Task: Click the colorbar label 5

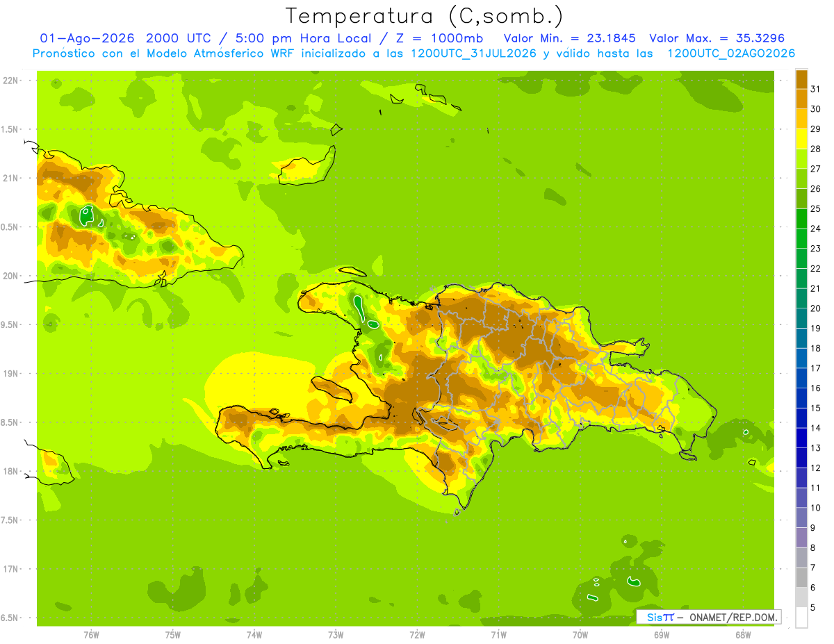Action: coord(812,607)
